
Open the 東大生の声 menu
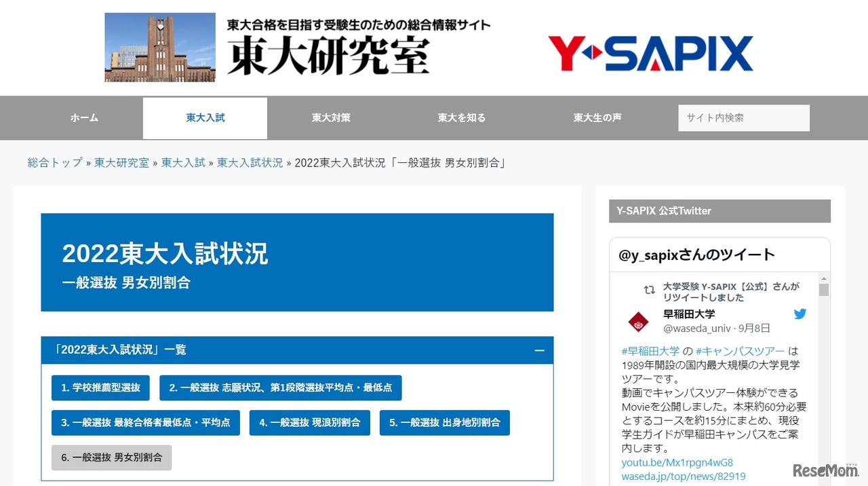click(597, 117)
